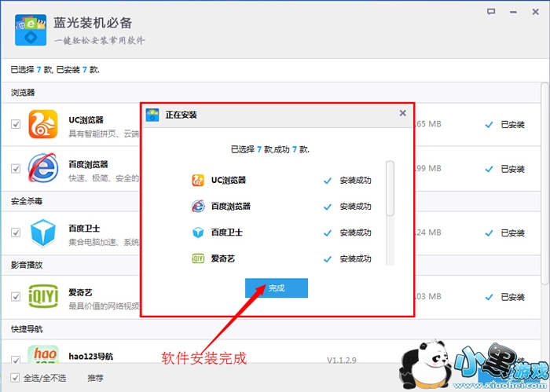
Task: Click the app icon in the 正在安装 dialog title
Action: click(x=152, y=115)
